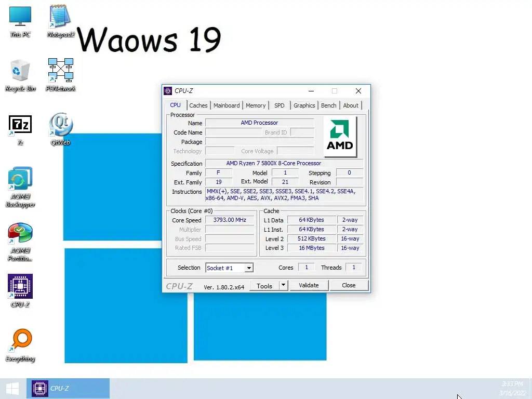Switch to the Caches tab
The height and width of the screenshot is (399, 532).
(x=198, y=105)
